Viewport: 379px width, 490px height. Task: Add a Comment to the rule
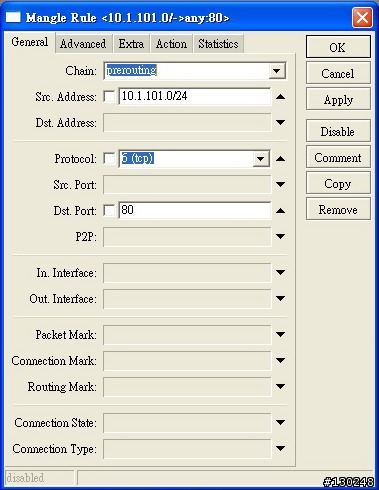pyautogui.click(x=338, y=157)
